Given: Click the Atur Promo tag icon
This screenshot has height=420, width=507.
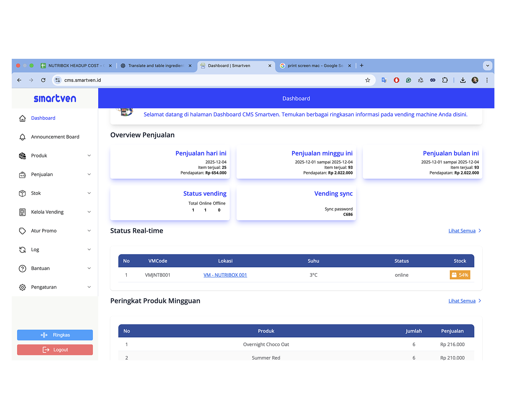Looking at the screenshot, I should click(23, 231).
